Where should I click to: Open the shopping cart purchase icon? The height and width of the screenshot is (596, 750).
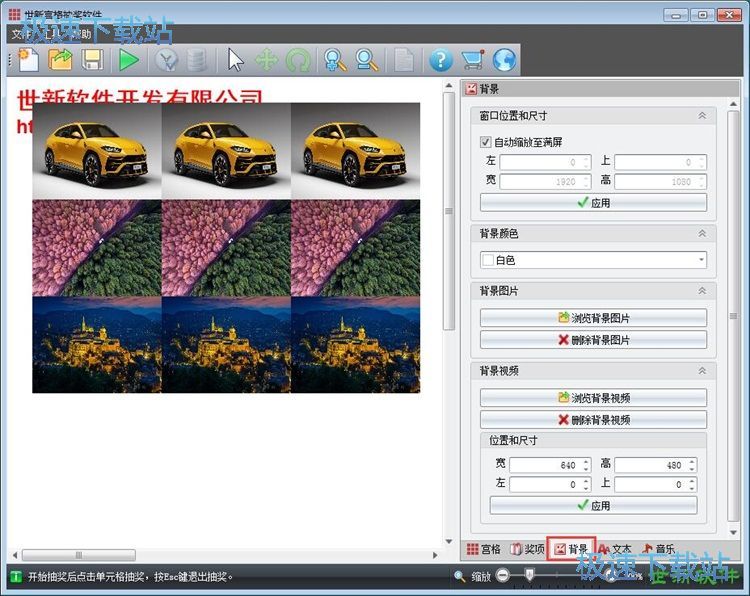tap(474, 60)
